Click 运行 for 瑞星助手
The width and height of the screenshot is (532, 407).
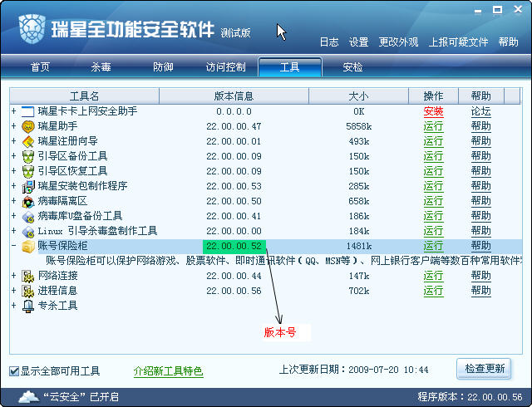433,126
